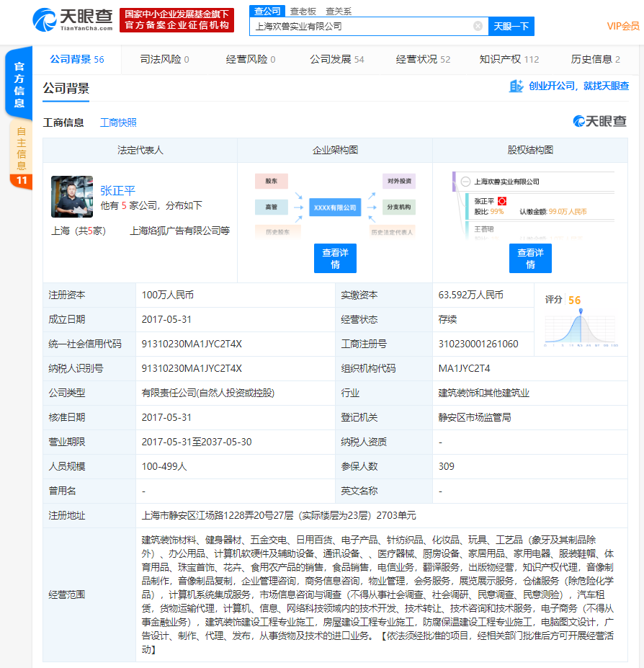Select the 知识产权 112 tab

pyautogui.click(x=509, y=59)
